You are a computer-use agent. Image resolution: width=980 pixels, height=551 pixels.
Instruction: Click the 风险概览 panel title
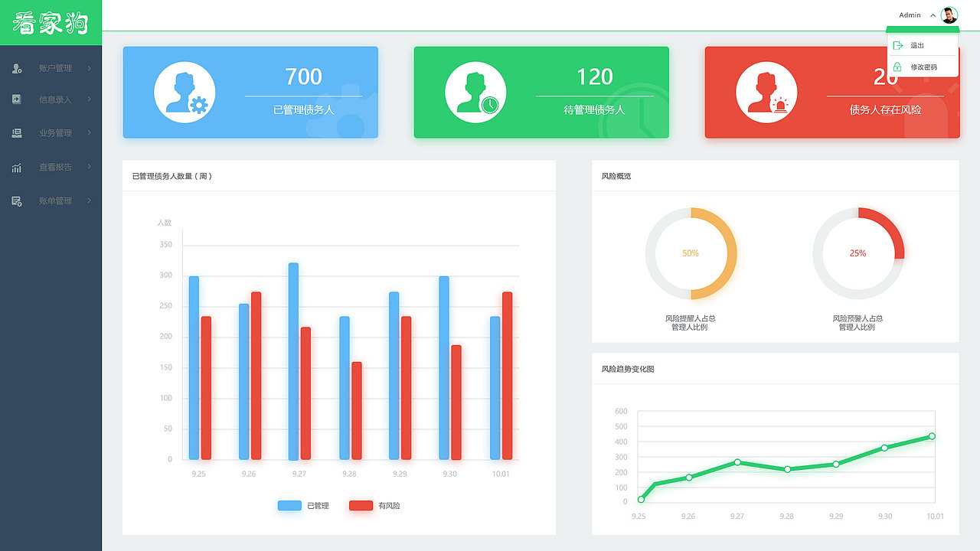(x=616, y=177)
